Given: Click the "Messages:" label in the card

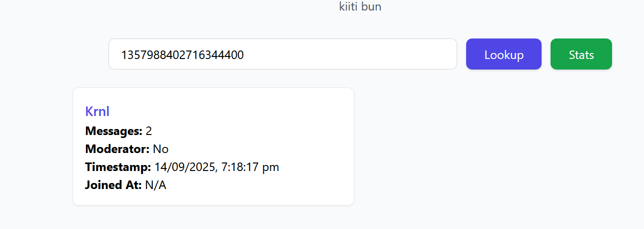Looking at the screenshot, I should tap(114, 131).
